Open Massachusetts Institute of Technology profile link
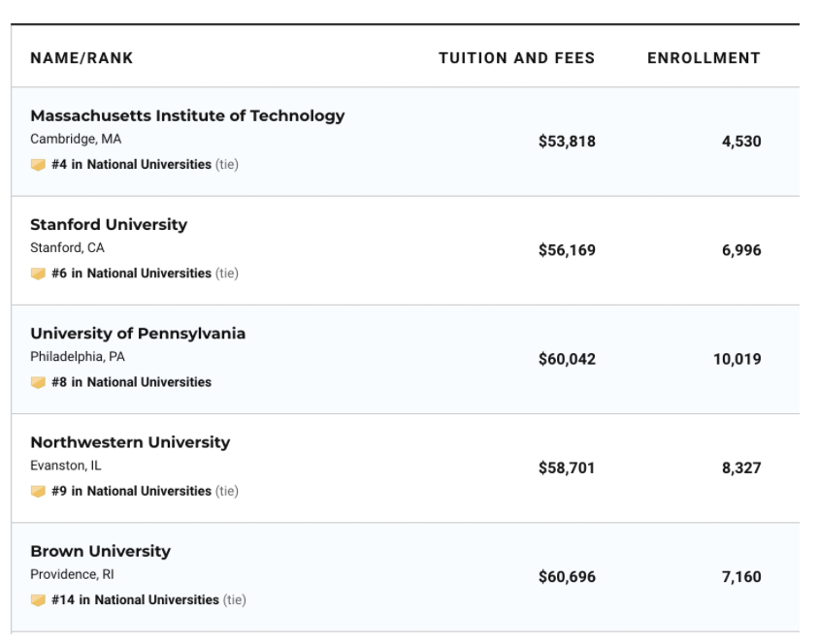819x644 pixels. [x=187, y=115]
